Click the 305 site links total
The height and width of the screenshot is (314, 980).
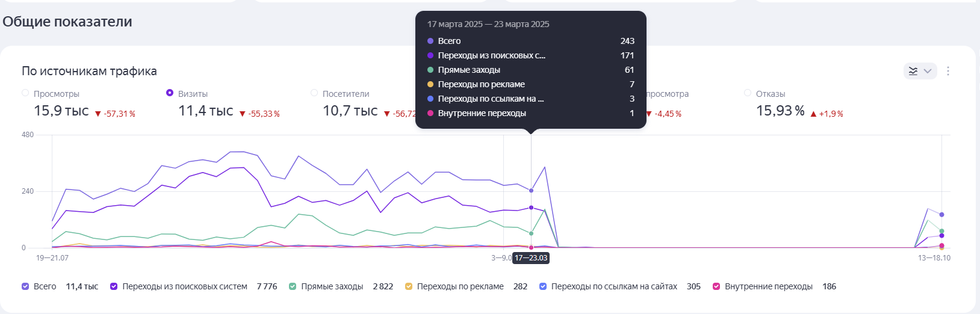coord(693,286)
